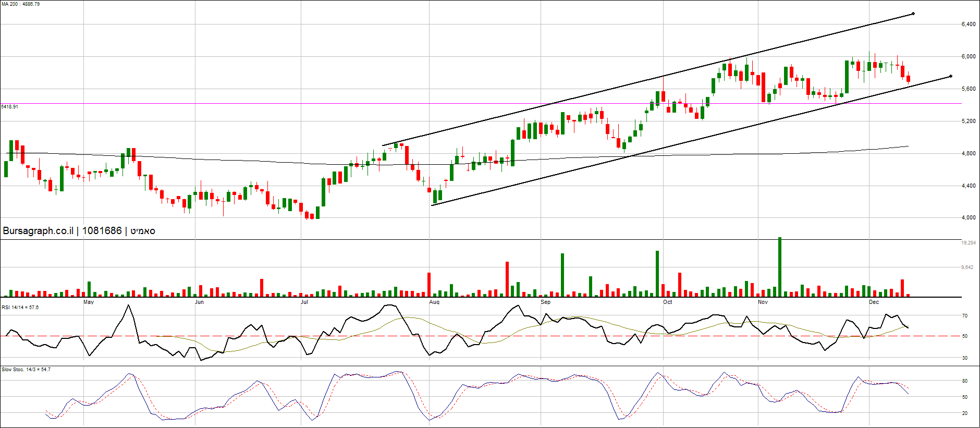980x428 pixels.
Task: Click the upper channel line's diamond endpoint
Action: [913, 14]
